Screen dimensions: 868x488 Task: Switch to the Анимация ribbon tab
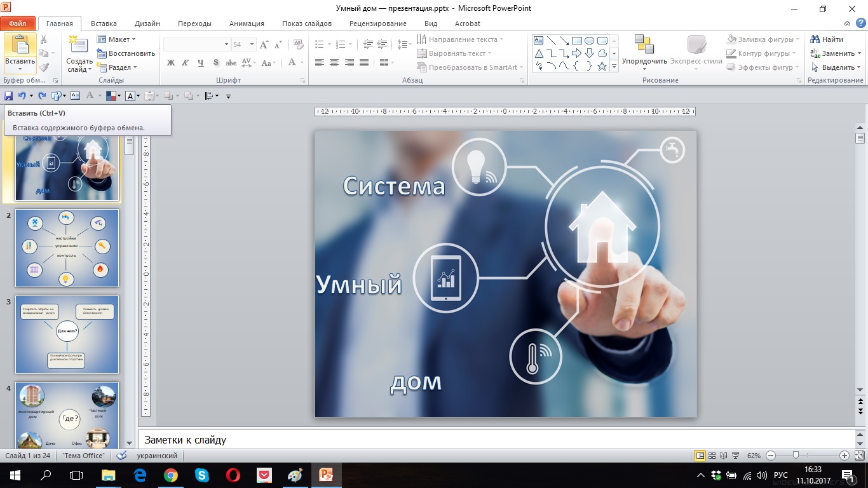click(247, 24)
